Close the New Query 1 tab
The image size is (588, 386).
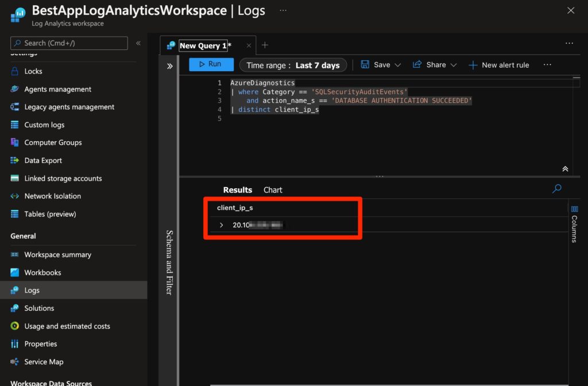249,46
